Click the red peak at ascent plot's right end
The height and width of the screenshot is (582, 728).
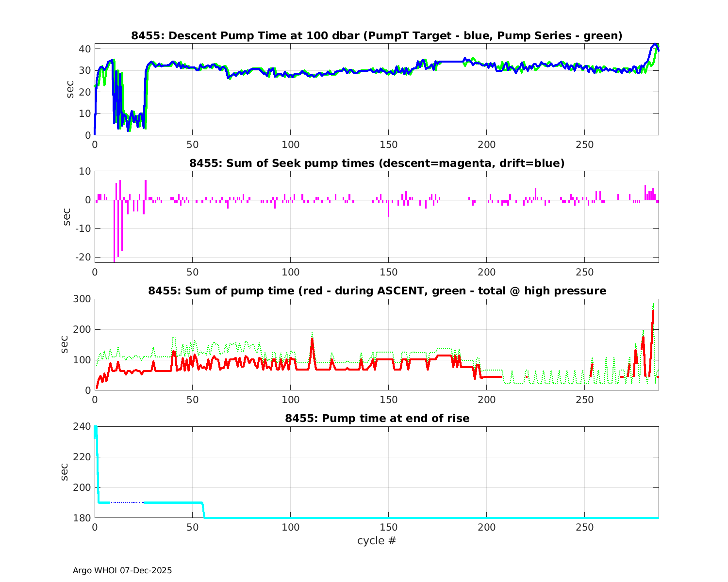pos(653,311)
